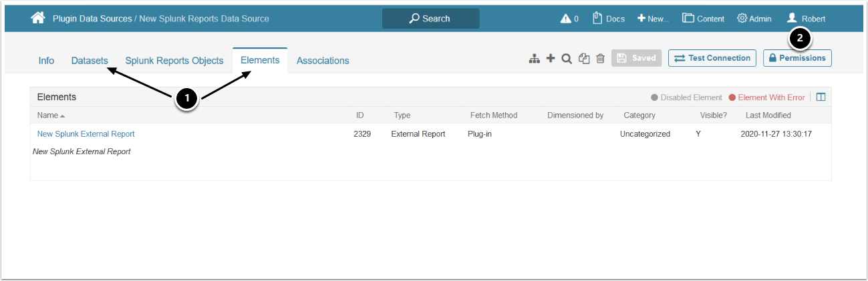868x281 pixels.
Task: Open the Admin menu
Action: [754, 19]
